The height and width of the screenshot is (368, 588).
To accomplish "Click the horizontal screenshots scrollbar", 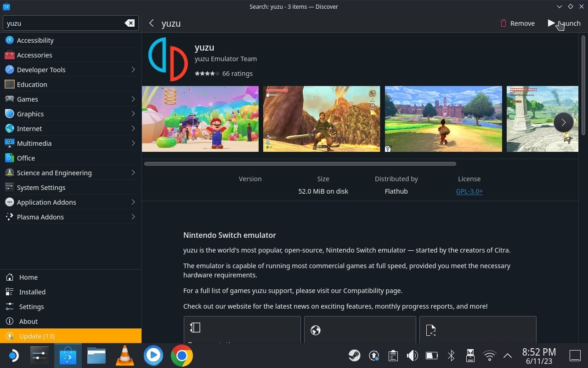I will (300, 164).
